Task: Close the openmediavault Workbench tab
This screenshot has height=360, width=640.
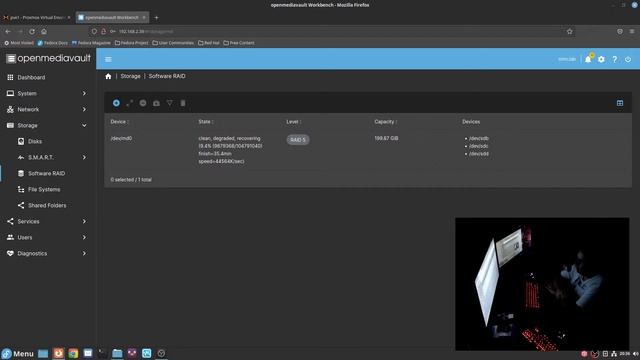Action: 144,18
